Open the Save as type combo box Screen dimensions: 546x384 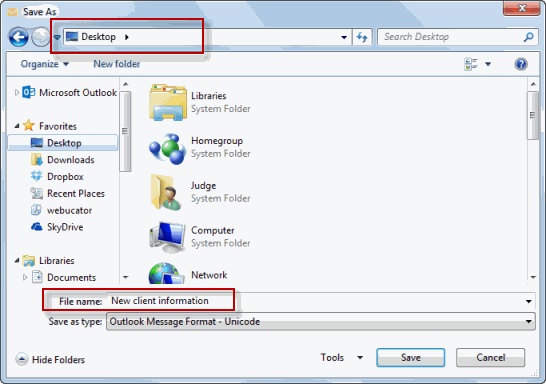(x=321, y=321)
